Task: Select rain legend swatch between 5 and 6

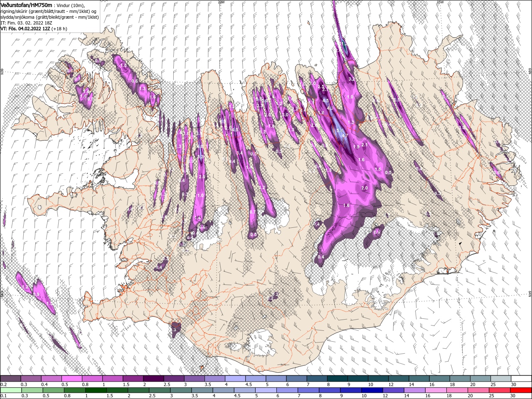Action: (266, 390)
